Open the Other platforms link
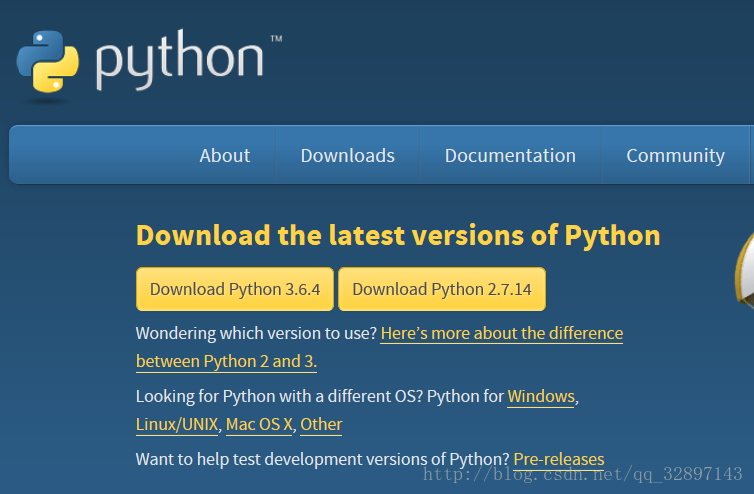 point(321,425)
